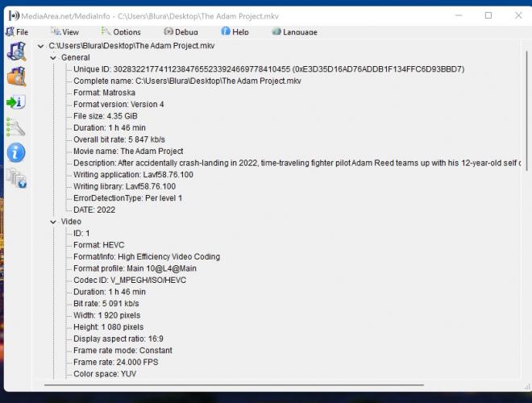Screen dimensions: 532x403
Task: Select Writing application: Lavf58.76.100 row
Action: pyautogui.click(x=133, y=174)
